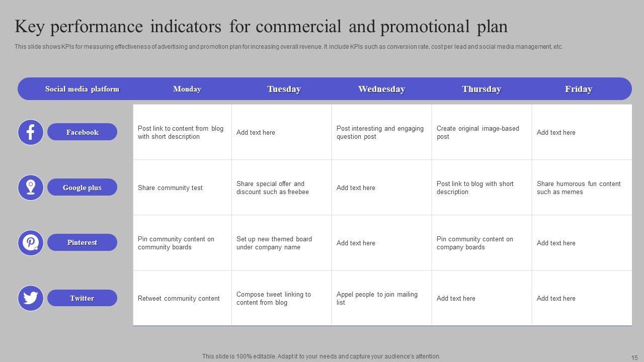Image resolution: width=644 pixels, height=362 pixels.
Task: Click the Twitter bird icon
Action: [31, 298]
